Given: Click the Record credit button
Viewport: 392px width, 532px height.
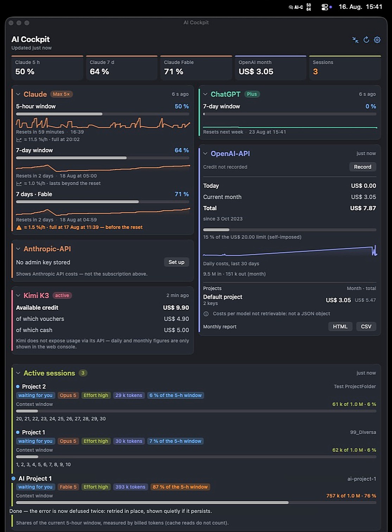Looking at the screenshot, I should [x=362, y=167].
